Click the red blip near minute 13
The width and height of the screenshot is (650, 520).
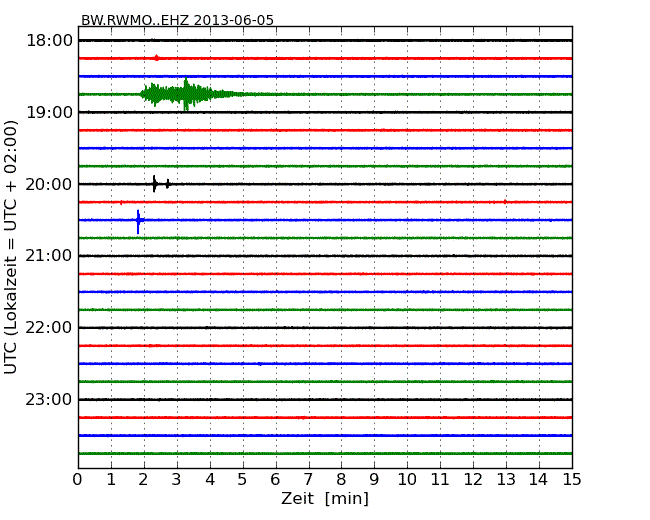tap(505, 202)
